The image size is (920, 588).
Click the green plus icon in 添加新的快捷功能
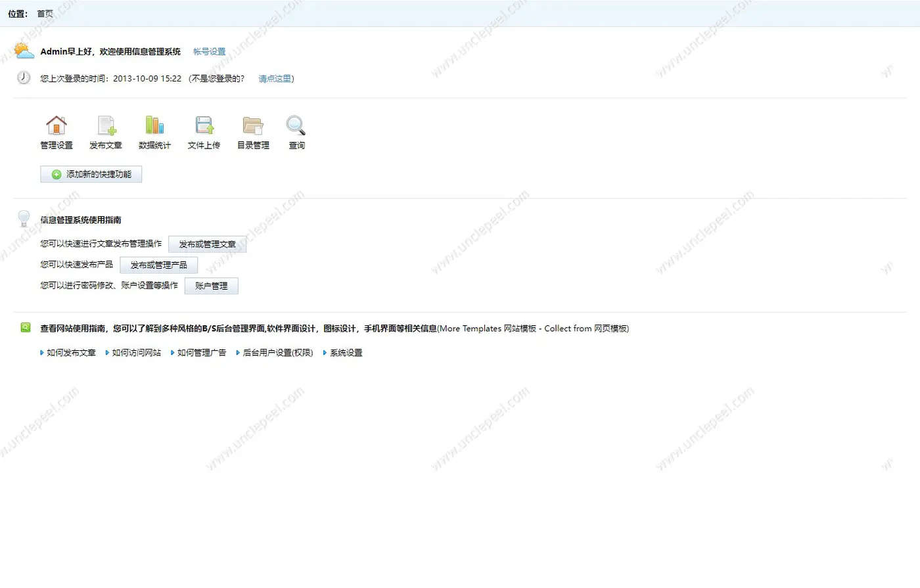click(x=57, y=174)
